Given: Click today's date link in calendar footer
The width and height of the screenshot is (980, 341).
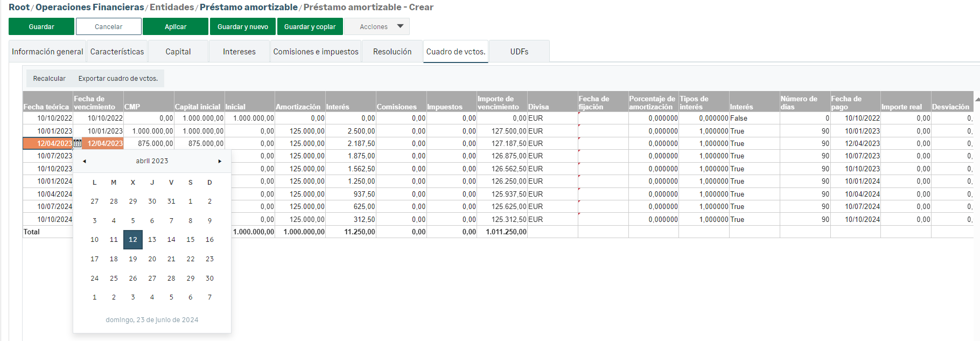Looking at the screenshot, I should click(152, 320).
